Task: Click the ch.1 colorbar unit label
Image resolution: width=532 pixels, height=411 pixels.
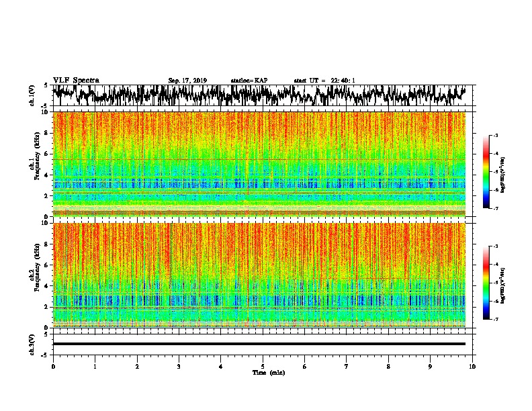Action: pos(502,175)
